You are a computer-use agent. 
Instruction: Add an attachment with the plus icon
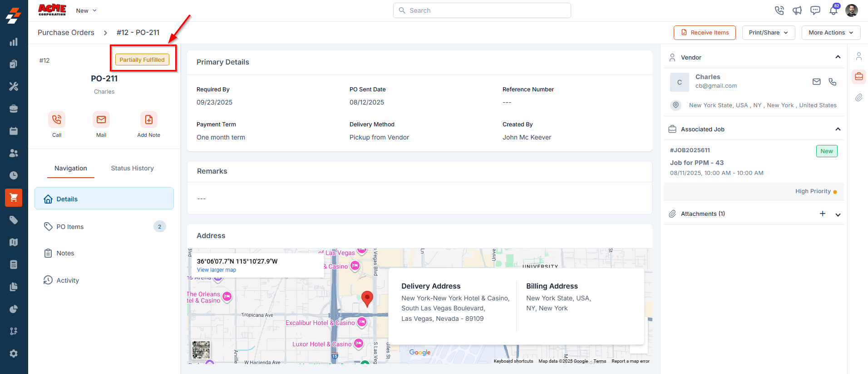tap(823, 214)
